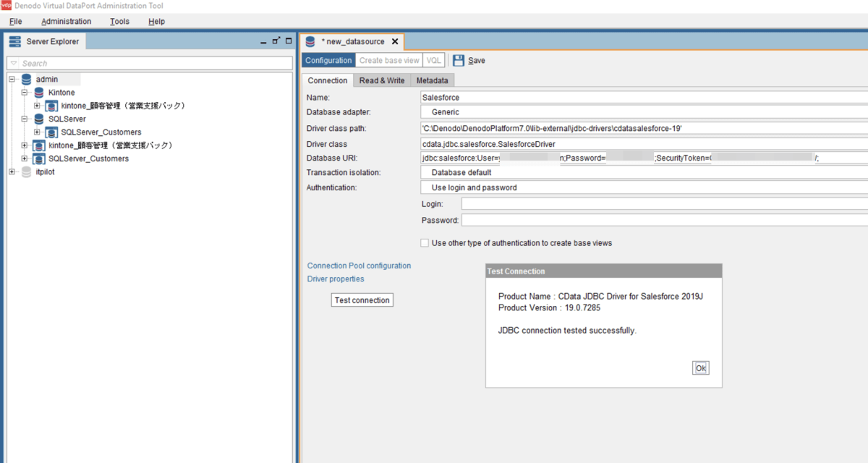Click the Database URI field
The width and height of the screenshot is (868, 463).
click(644, 158)
